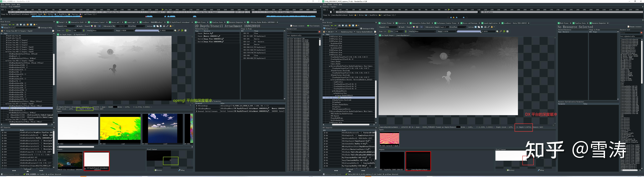Click the filter funnel icon in Event Browser
Screen dimensions: 644x177
3,28
